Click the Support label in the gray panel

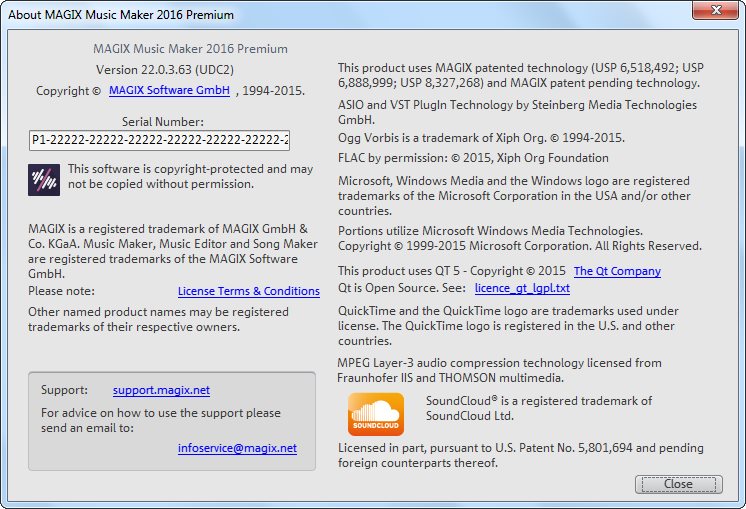pyautogui.click(x=64, y=390)
